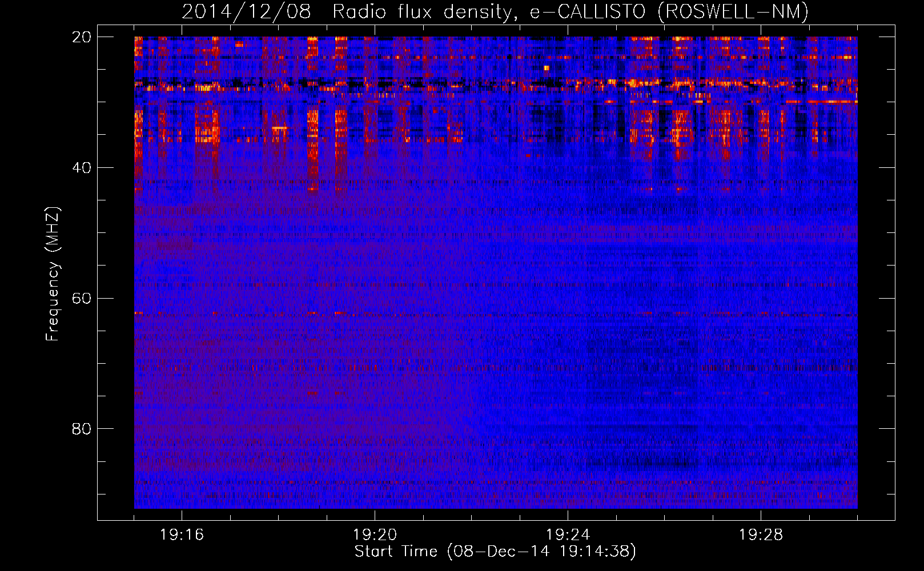Screen dimensions: 924x571
Task: Click the 'Frequency (MHZ)' axis label
Action: (52, 274)
